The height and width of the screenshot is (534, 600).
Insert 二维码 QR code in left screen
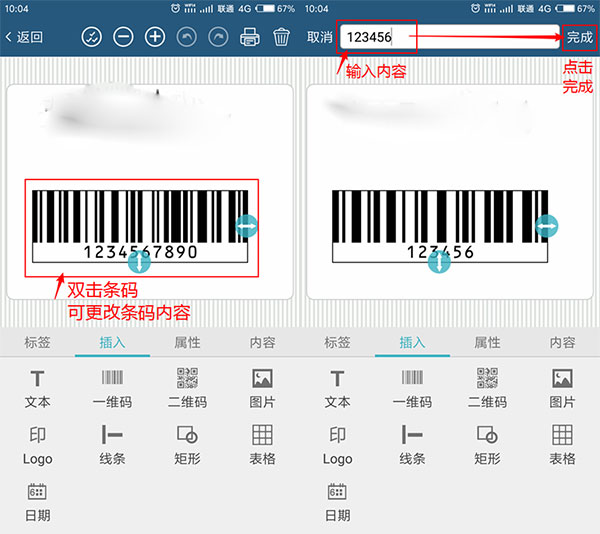tap(187, 388)
